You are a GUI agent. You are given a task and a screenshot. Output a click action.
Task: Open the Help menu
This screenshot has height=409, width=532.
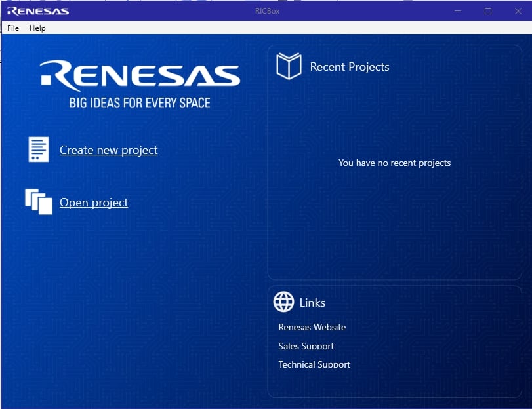pyautogui.click(x=37, y=28)
